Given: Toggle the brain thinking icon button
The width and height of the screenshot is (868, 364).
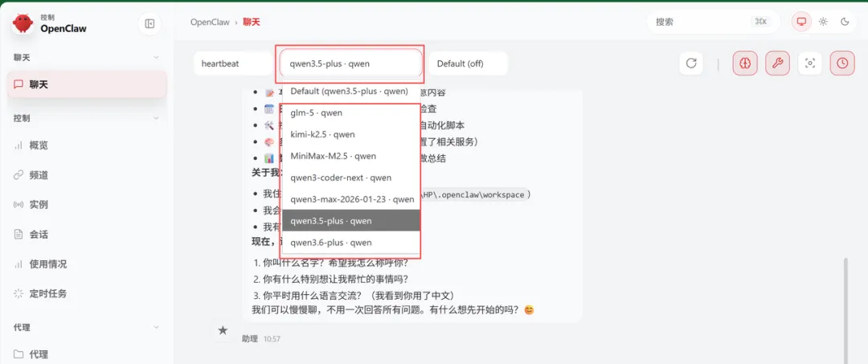Looking at the screenshot, I should (x=744, y=63).
